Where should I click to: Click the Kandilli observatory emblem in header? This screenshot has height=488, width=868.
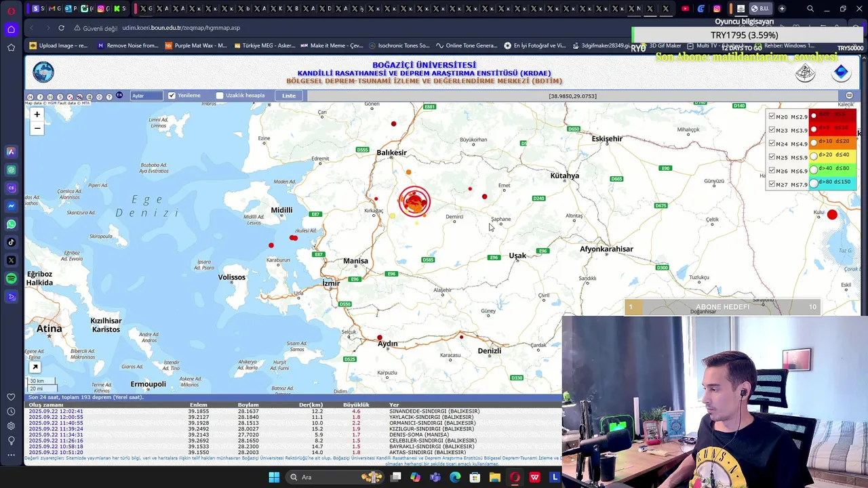click(x=805, y=73)
